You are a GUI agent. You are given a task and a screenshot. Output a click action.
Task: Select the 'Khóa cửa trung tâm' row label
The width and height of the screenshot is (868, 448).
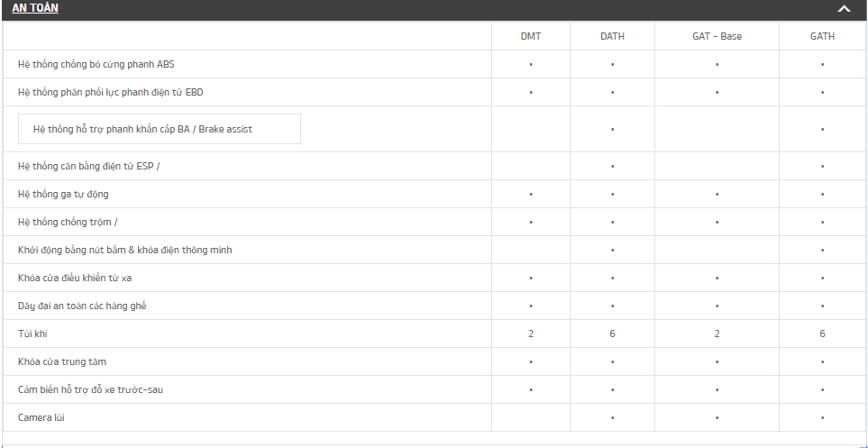pos(62,361)
